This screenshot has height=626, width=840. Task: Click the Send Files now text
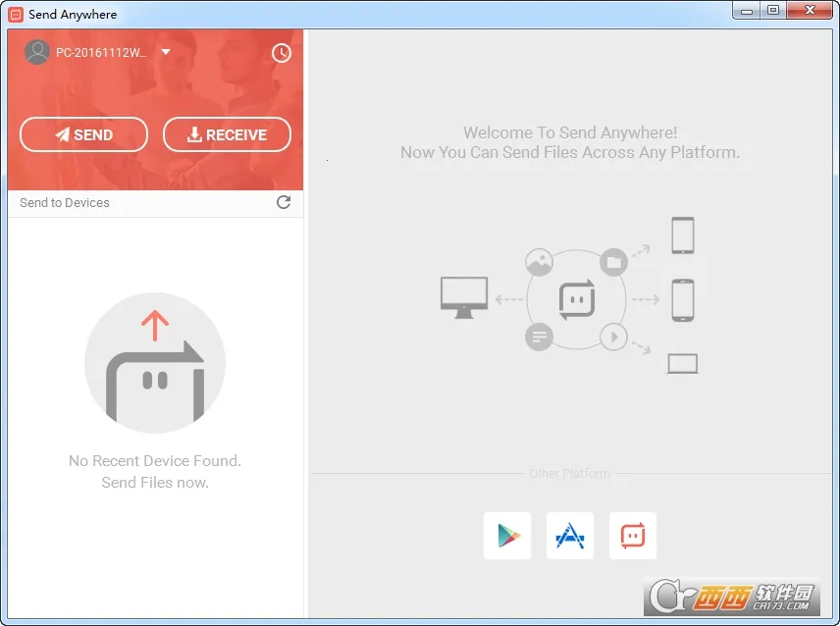pyautogui.click(x=155, y=482)
